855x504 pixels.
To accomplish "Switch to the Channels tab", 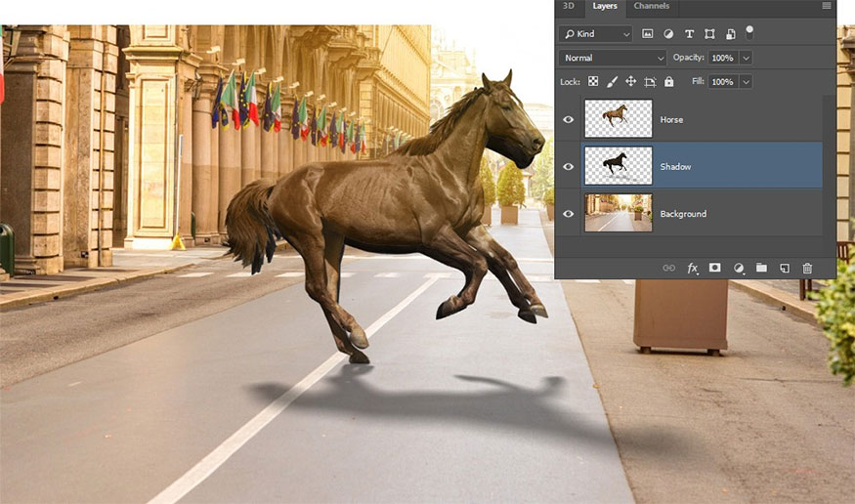I will click(x=652, y=6).
